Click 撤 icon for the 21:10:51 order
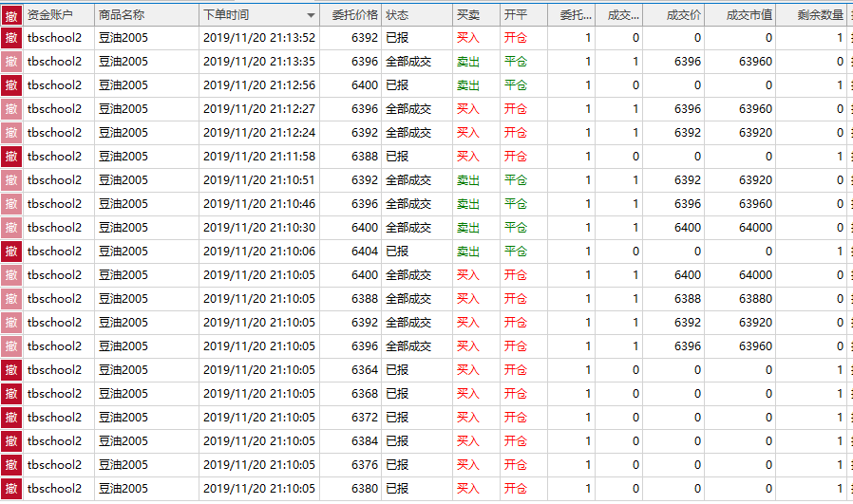Screen dimensions: 853x504 point(11,180)
